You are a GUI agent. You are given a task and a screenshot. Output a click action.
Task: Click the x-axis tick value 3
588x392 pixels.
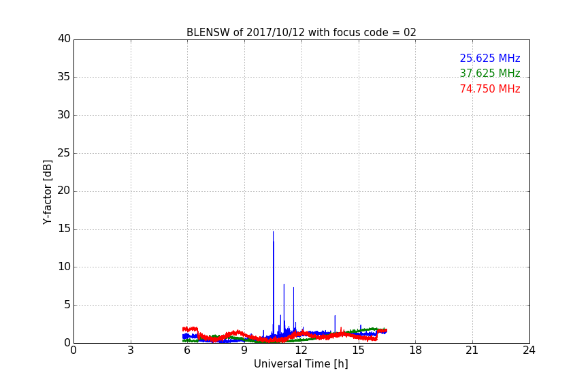(x=131, y=350)
